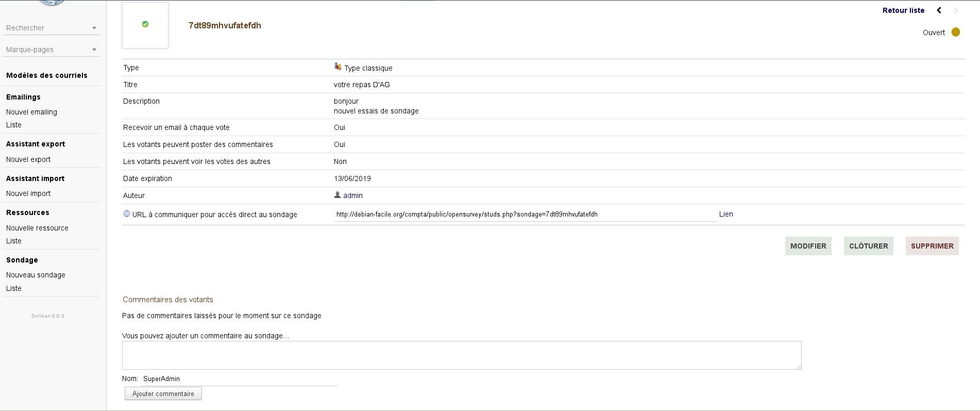Go to previous record with left chevron
This screenshot has height=411, width=980.
click(939, 10)
